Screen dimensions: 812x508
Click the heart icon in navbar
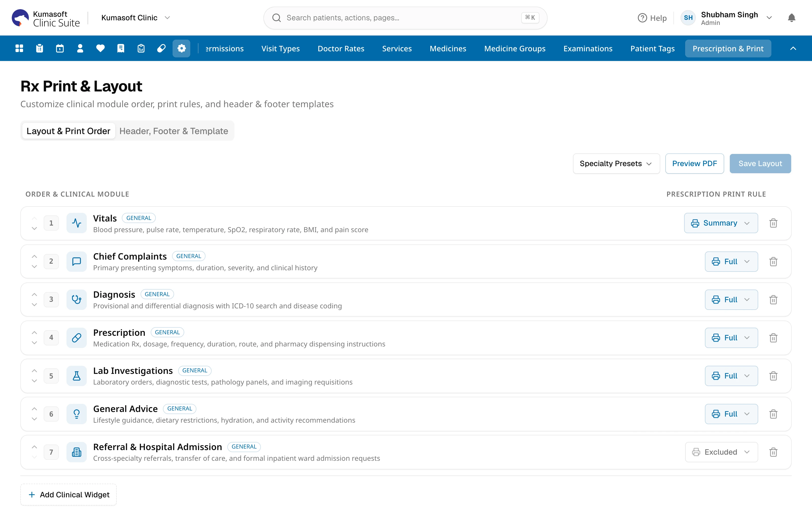point(100,48)
